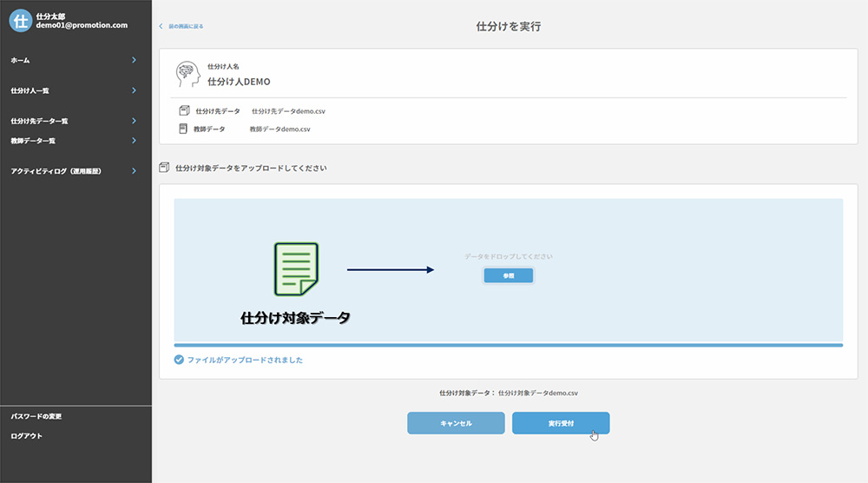Click the back chevron beside 前の画面に戻る
This screenshot has height=483, width=868.
[161, 26]
